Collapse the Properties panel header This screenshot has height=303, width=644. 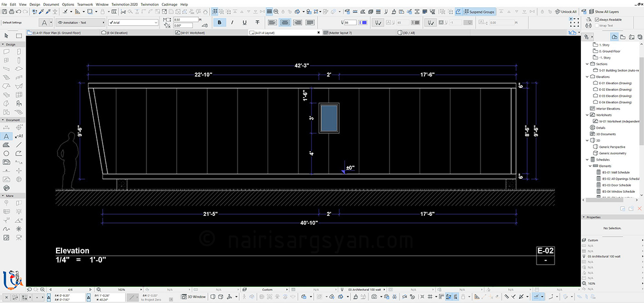(x=584, y=218)
